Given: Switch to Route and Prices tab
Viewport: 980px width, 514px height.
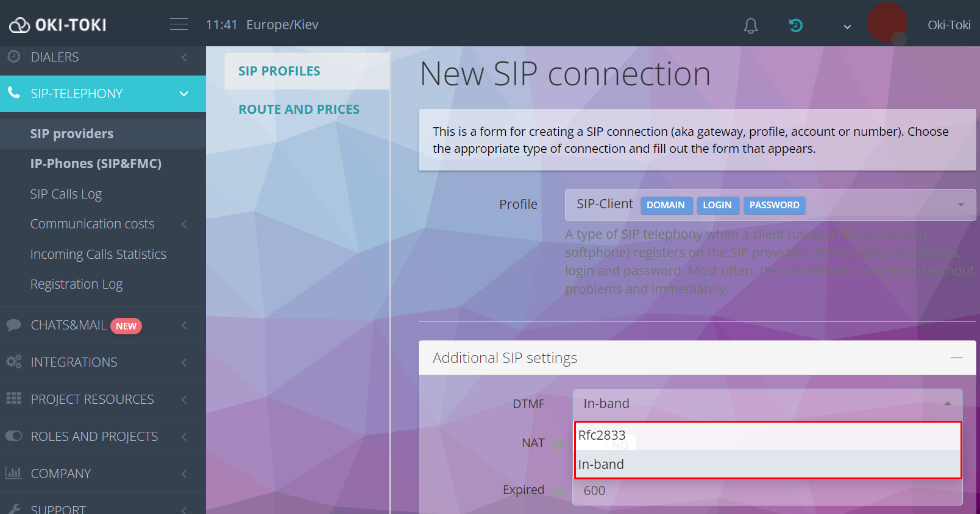Looking at the screenshot, I should (299, 110).
